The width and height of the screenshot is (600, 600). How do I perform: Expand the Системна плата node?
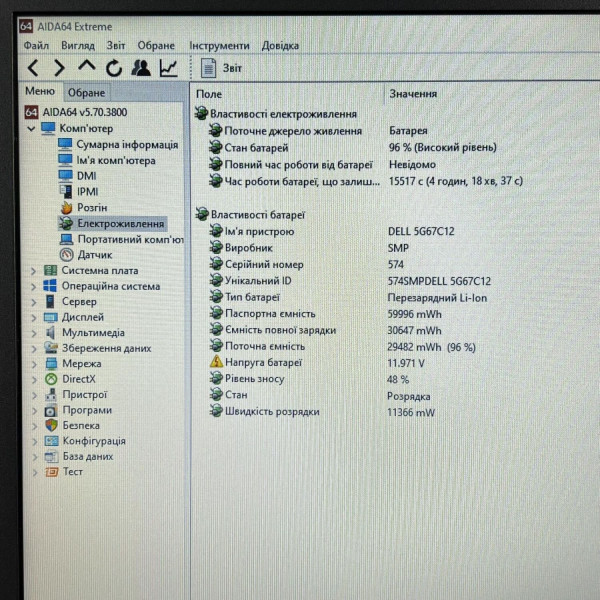tap(34, 271)
